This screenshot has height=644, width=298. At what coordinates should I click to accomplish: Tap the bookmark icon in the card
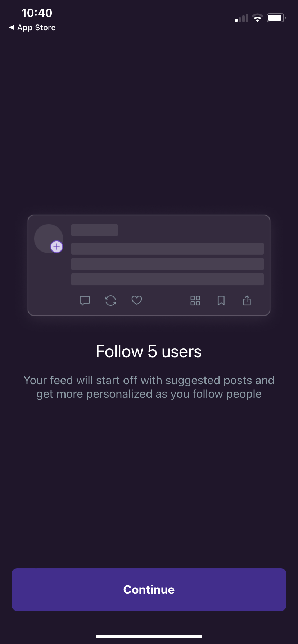pos(221,300)
